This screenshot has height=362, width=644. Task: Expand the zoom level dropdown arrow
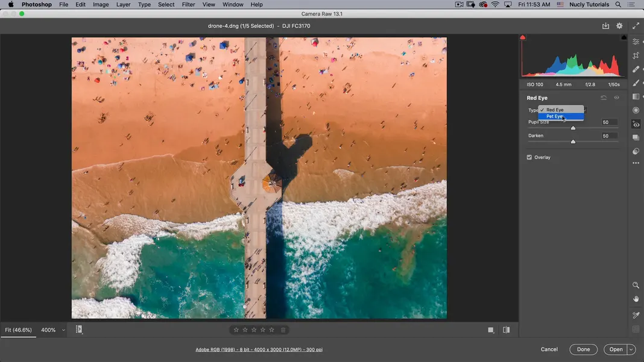(x=63, y=330)
